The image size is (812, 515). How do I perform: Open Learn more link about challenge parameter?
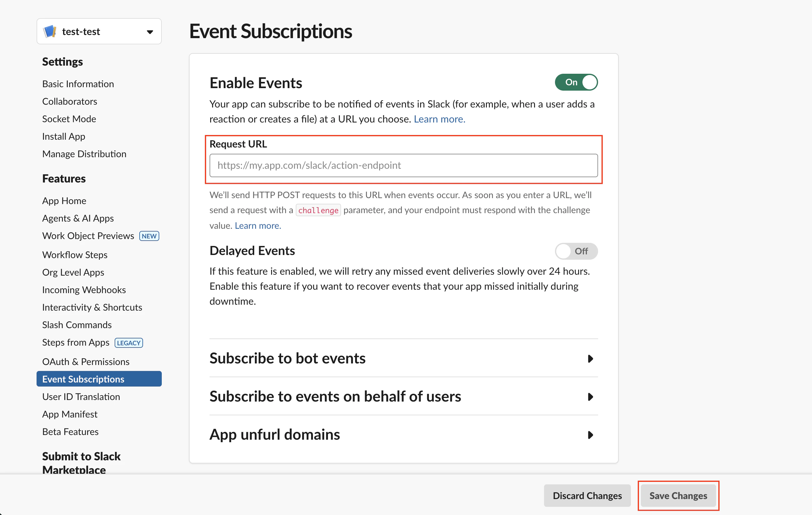pyautogui.click(x=258, y=225)
